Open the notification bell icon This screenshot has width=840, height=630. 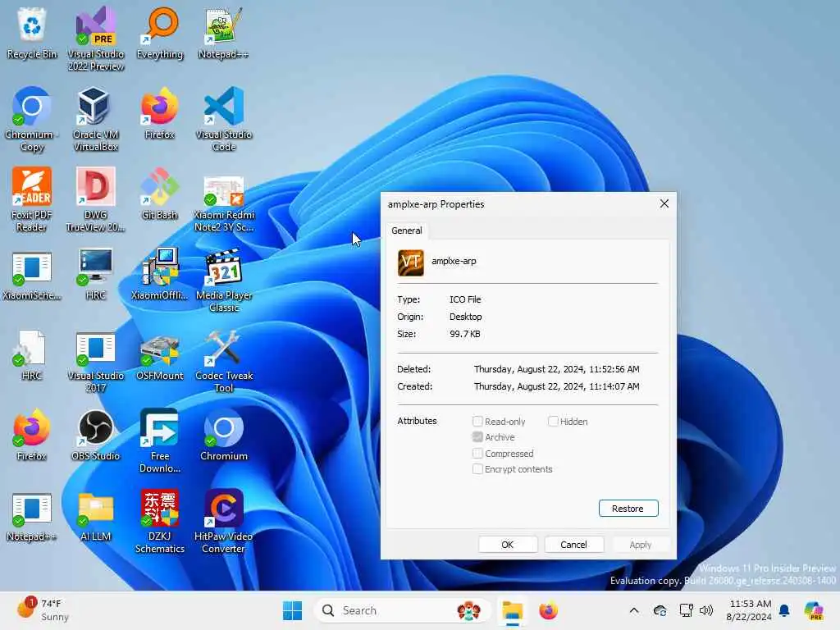pos(784,610)
